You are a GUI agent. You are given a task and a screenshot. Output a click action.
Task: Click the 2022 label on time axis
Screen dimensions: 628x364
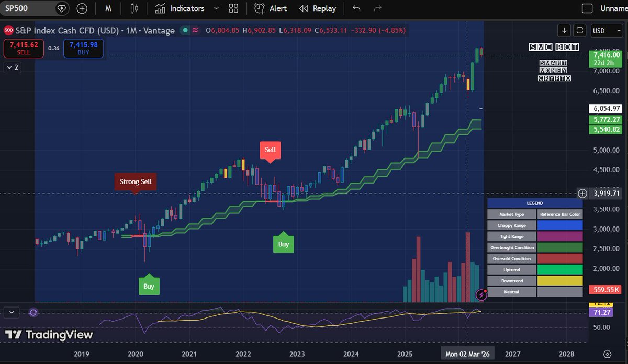[242, 354]
